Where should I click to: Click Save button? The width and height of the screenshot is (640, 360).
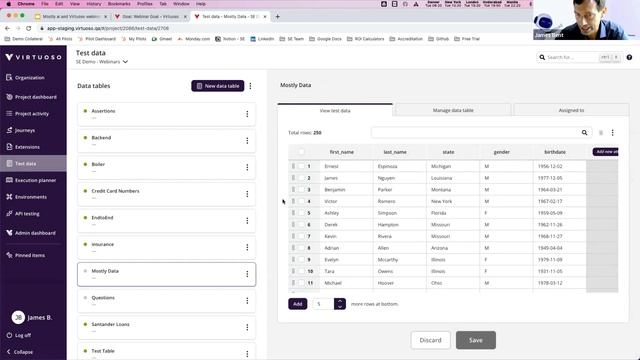click(x=476, y=340)
